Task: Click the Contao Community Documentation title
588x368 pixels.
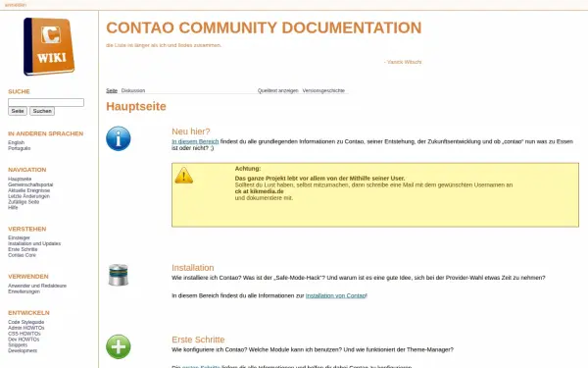Action: pyautogui.click(x=264, y=27)
